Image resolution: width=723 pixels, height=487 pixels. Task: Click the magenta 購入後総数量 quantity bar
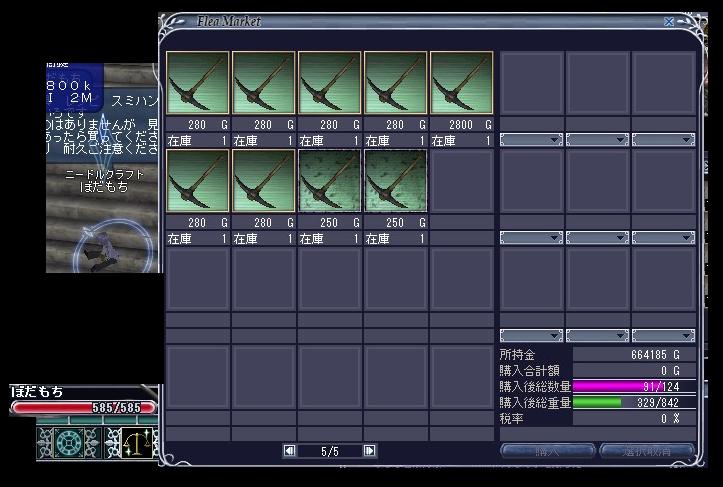point(635,385)
